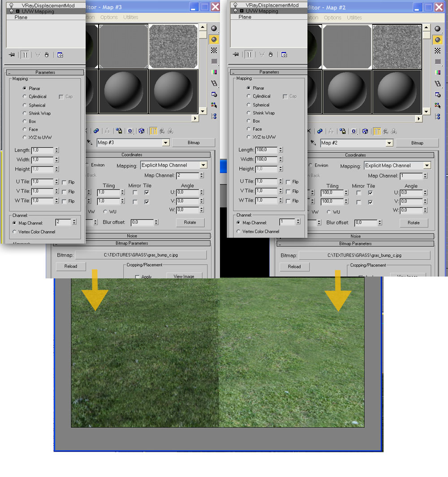The width and height of the screenshot is (448, 477).
Task: Toggle UVW Mapping light bulb in right modifier stack
Action: pos(235,11)
